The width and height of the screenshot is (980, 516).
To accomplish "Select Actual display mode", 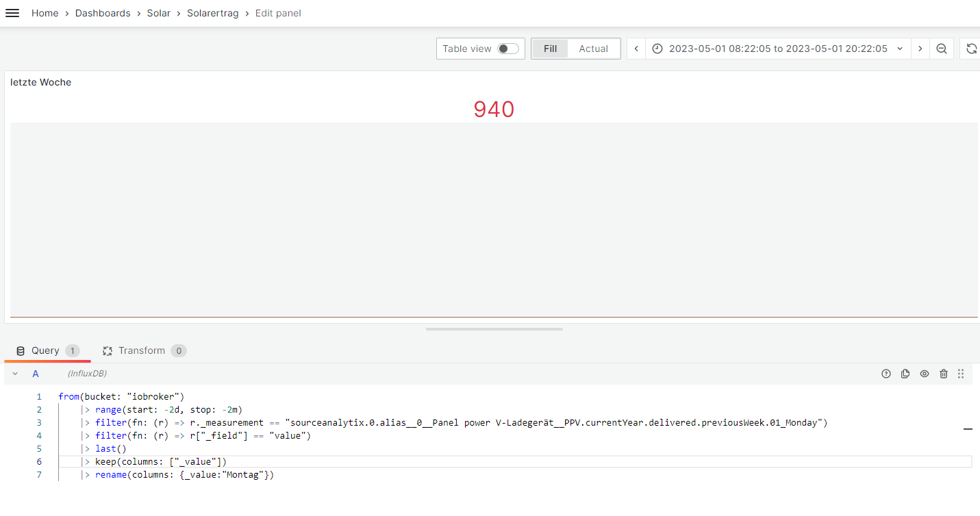I will (593, 49).
